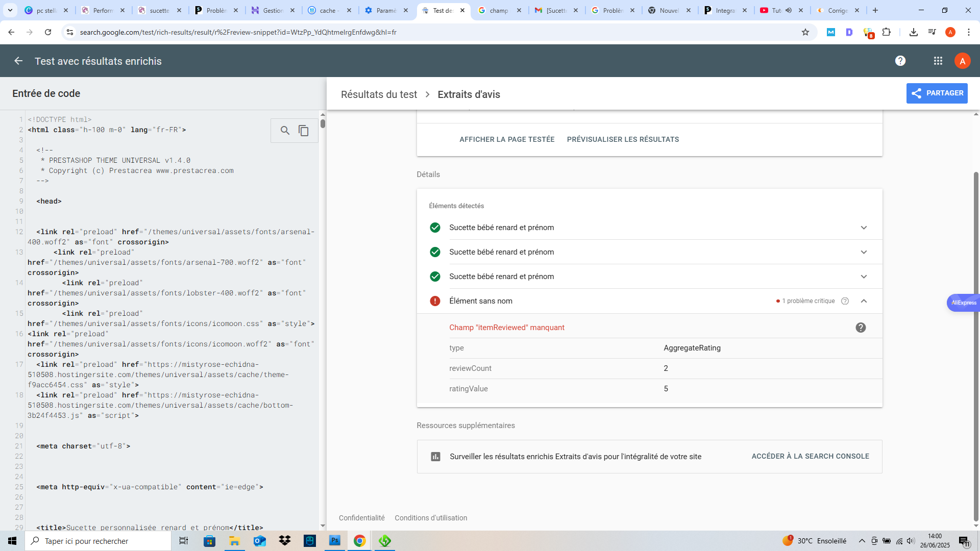
Task: Click AFFICHER LA PAGE TESTÉE
Action: tap(507, 139)
